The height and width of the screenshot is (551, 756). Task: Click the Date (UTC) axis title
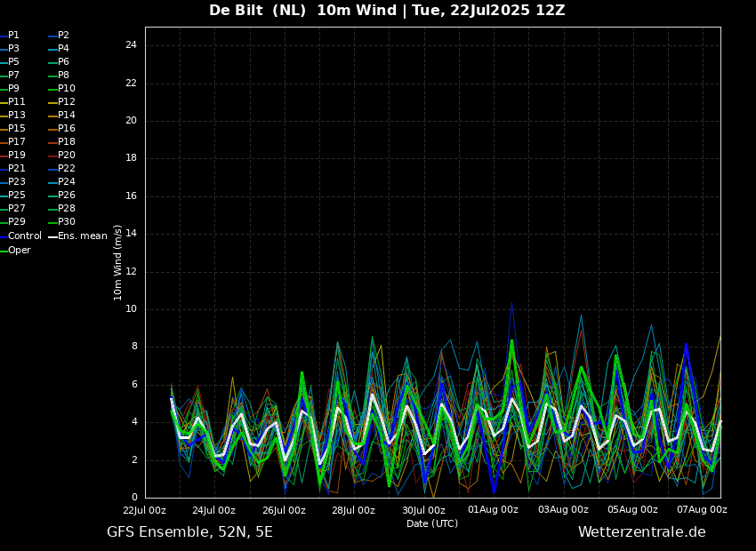click(432, 523)
